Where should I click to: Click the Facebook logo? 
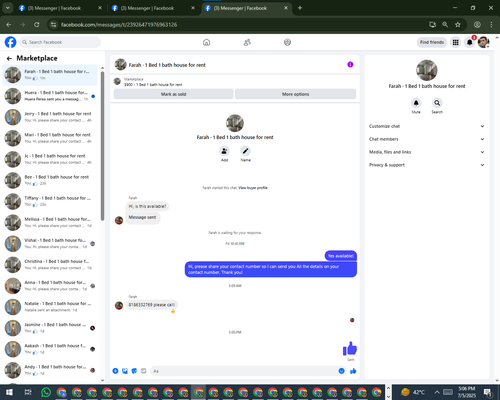10,42
